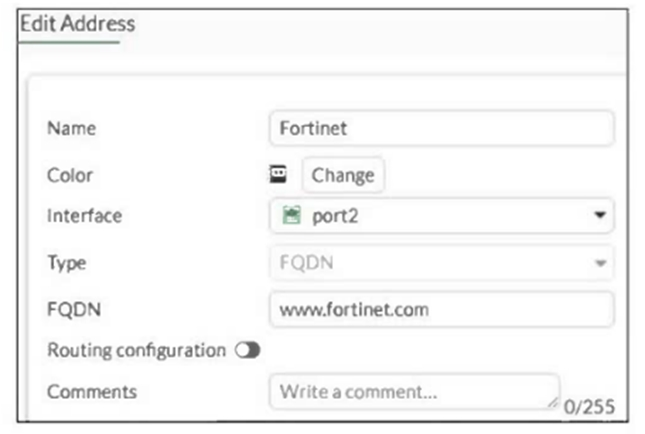Click the 0/255 character counter
This screenshot has width=645, height=434.
[589, 407]
